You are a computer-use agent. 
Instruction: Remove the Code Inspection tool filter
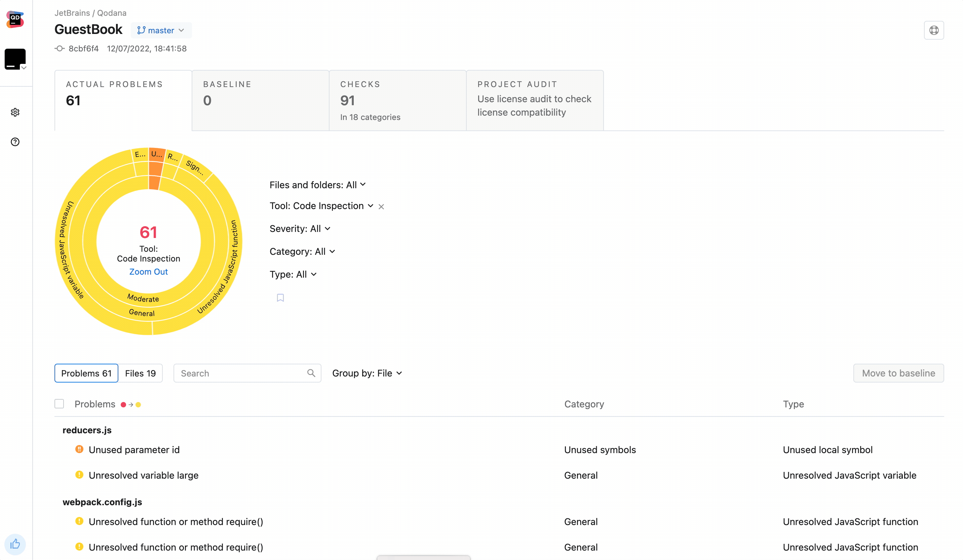381,207
